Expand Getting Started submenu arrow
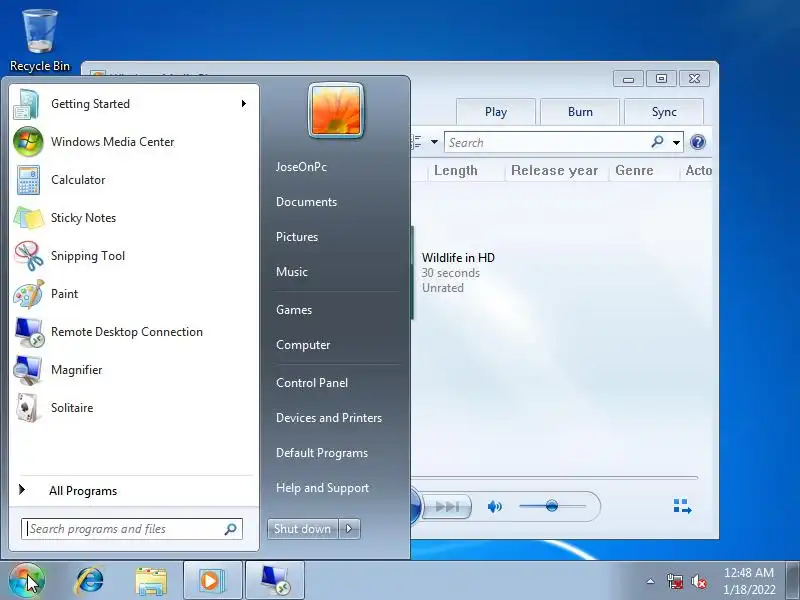The image size is (800, 600). 244,104
